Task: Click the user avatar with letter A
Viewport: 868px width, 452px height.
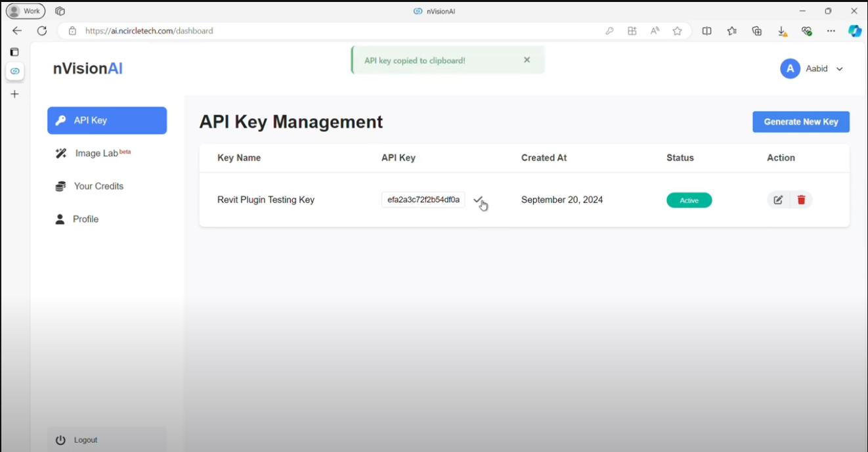Action: point(790,68)
